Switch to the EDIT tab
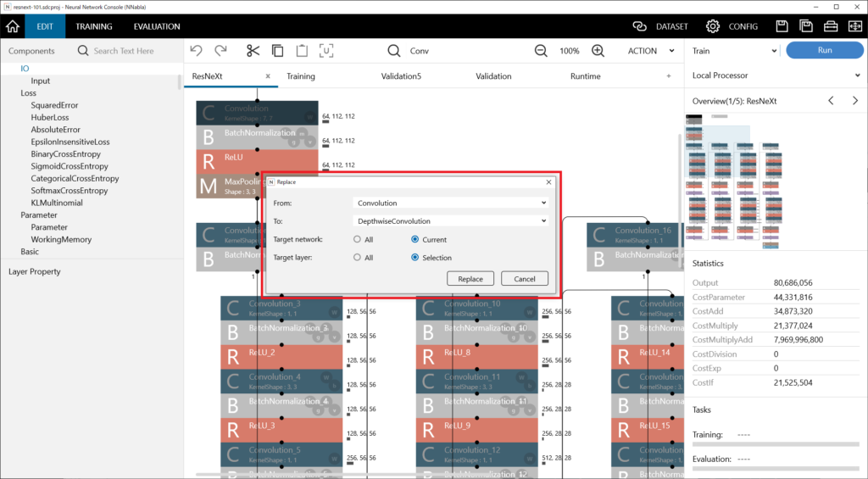868x479 pixels. pyautogui.click(x=45, y=26)
